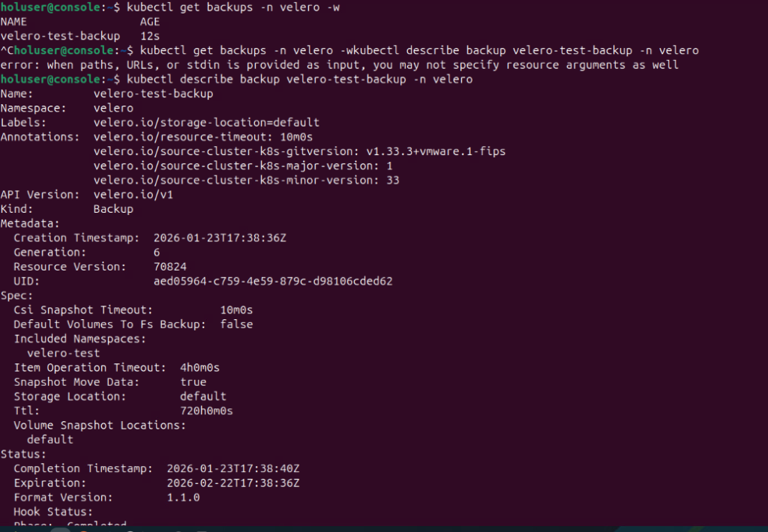Click the Snapshot Move Data true value

(193, 382)
